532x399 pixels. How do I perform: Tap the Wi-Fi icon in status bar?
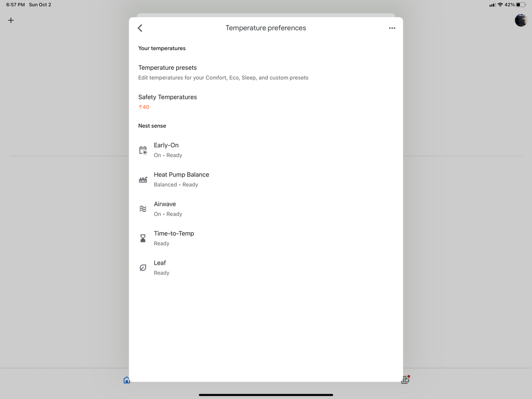pos(500,5)
